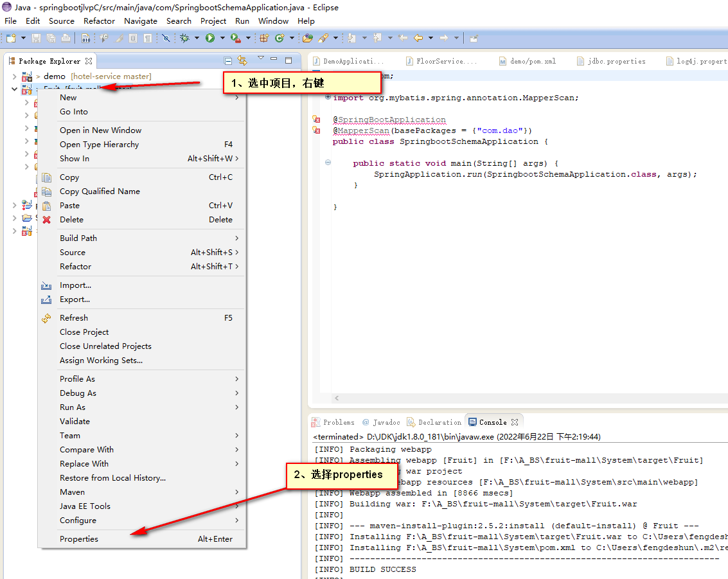The image size is (728, 579).
Task: Click the Save toolbar icon
Action: pyautogui.click(x=36, y=38)
